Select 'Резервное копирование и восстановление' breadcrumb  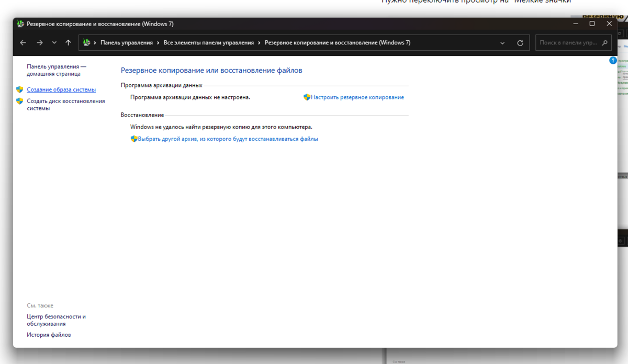coord(338,43)
